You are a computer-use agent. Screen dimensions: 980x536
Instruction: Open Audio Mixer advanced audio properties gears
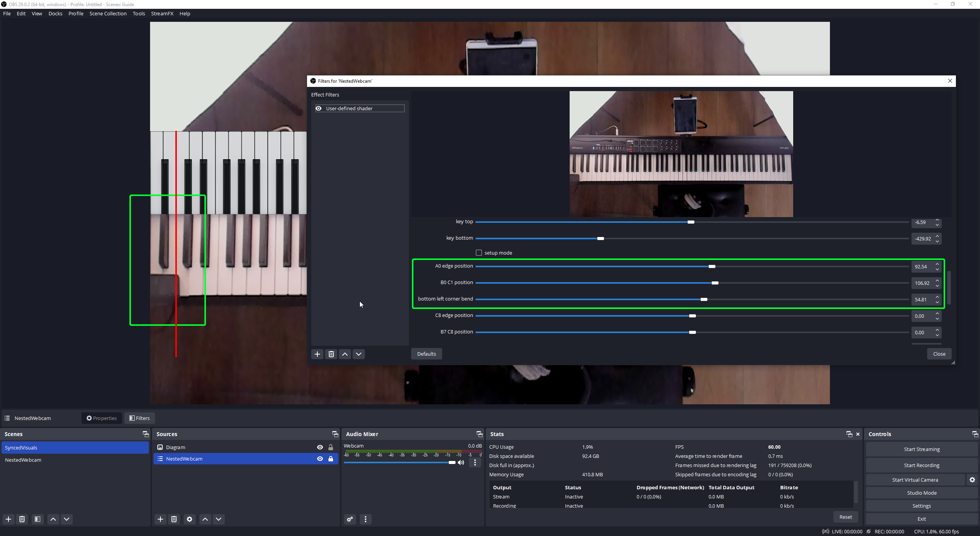coord(350,519)
